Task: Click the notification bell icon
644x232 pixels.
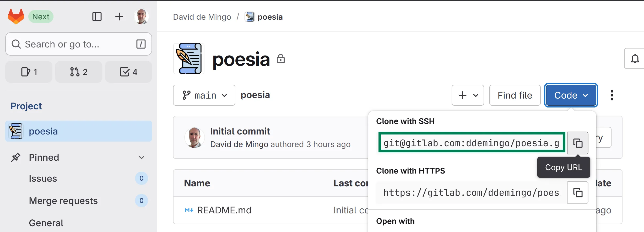Action: (635, 58)
